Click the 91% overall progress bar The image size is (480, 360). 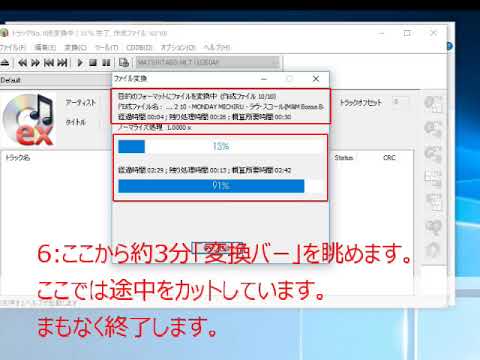220,186
